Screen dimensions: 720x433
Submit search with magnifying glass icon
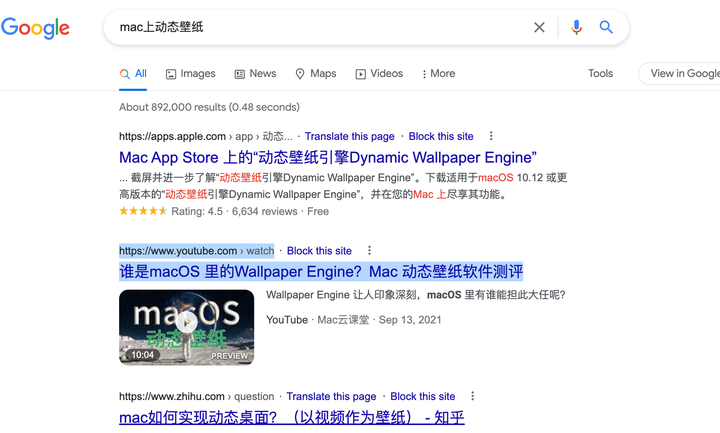pyautogui.click(x=606, y=28)
